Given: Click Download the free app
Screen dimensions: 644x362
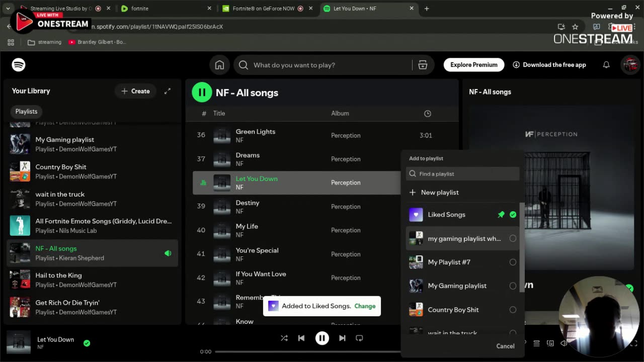Looking at the screenshot, I should 549,65.
